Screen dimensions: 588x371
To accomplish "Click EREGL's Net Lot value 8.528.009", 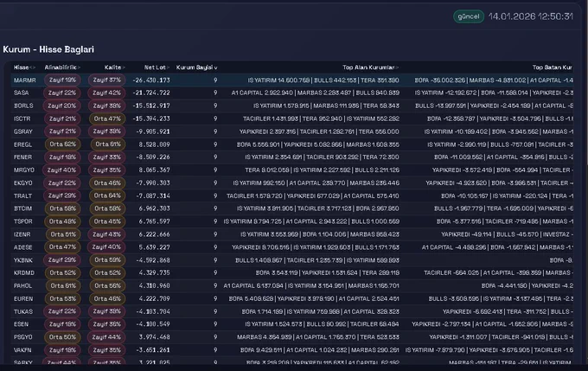I will coord(154,144).
